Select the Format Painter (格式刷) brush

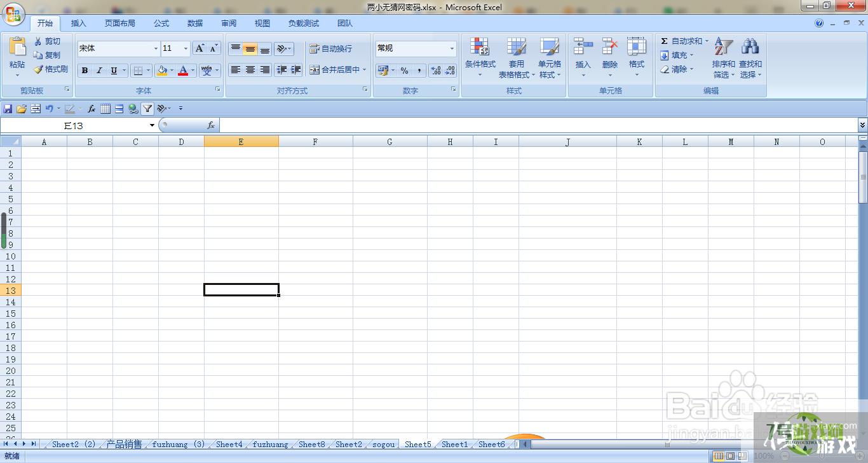point(51,69)
